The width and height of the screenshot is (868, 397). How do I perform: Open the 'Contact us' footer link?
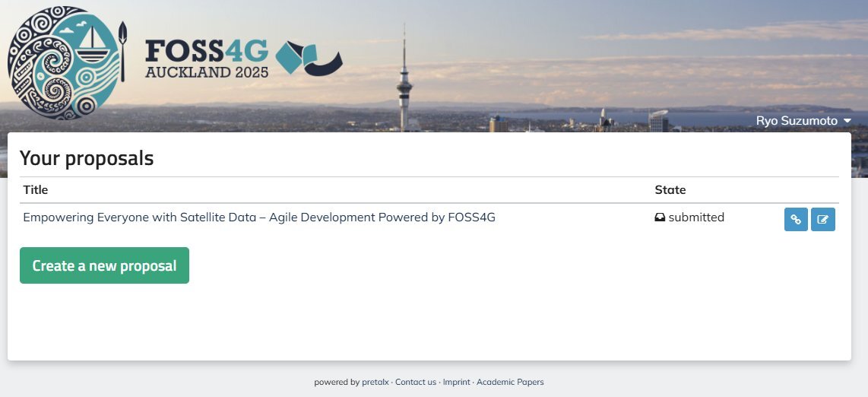tap(416, 382)
